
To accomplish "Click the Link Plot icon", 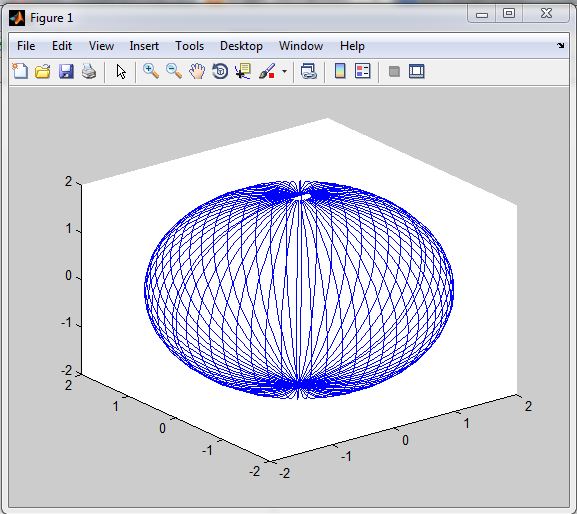I will [x=308, y=71].
